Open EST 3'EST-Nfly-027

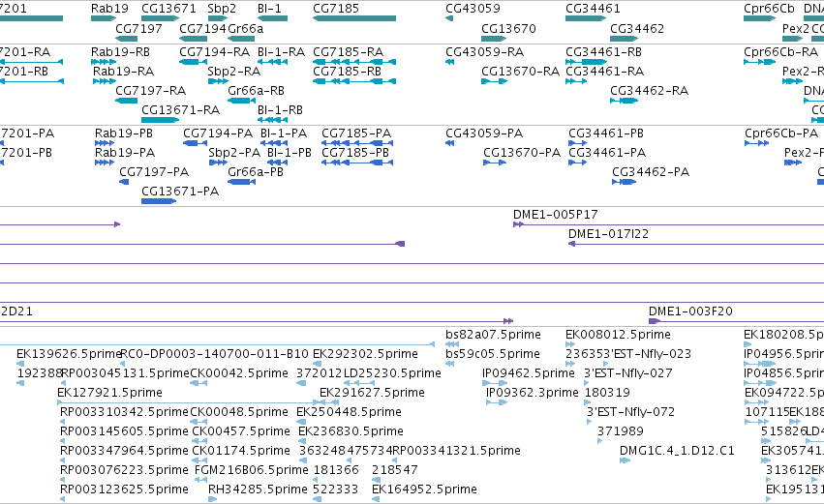[x=628, y=373]
